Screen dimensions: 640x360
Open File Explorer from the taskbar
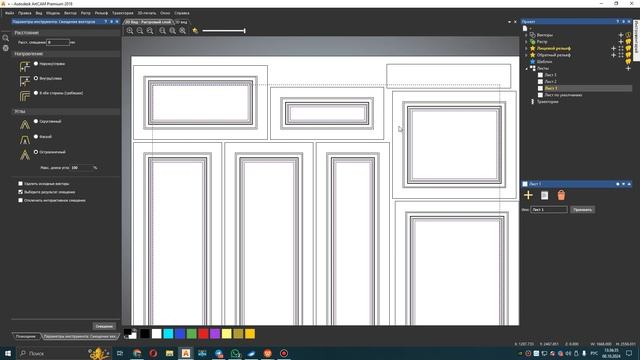pyautogui.click(x=169, y=353)
